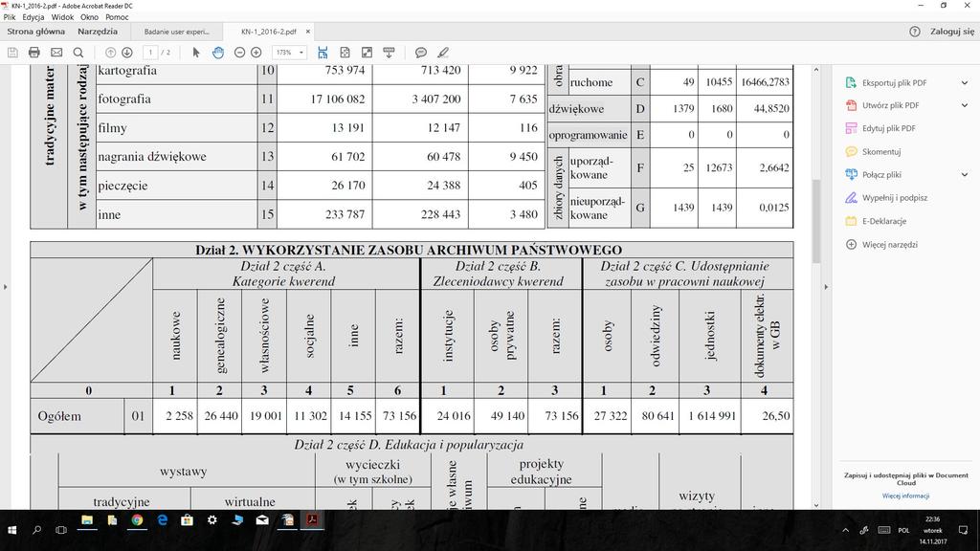Zoom in with the plus button

(x=256, y=53)
